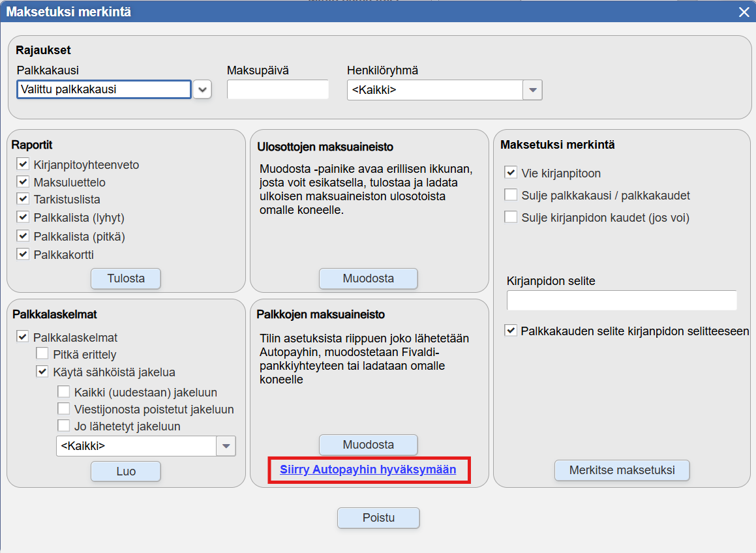Enable Pitkä erittely checkbox

(42, 354)
